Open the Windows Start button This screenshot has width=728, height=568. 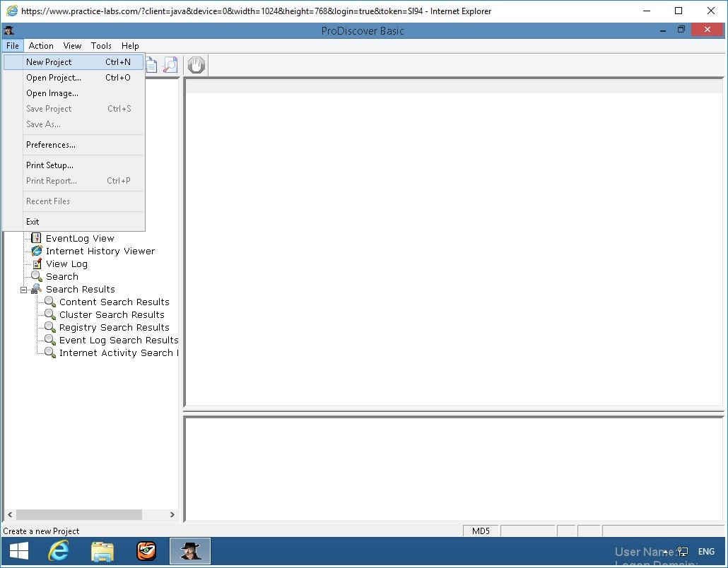pos(19,551)
